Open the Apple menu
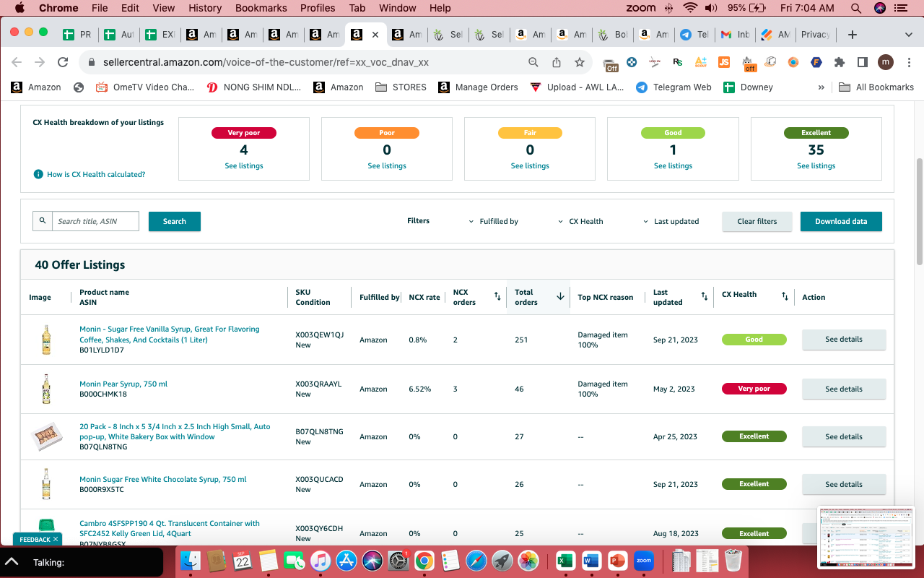The image size is (924, 578). pyautogui.click(x=19, y=8)
